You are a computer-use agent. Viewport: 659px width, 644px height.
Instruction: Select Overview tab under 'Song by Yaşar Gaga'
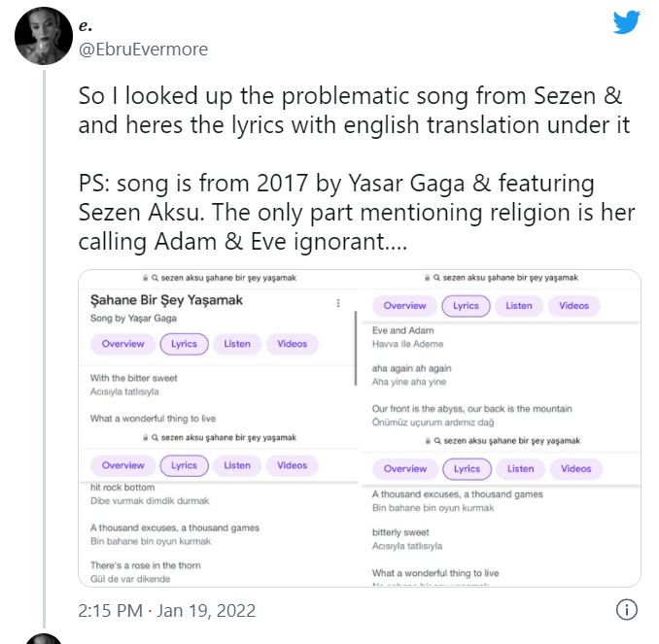(122, 344)
